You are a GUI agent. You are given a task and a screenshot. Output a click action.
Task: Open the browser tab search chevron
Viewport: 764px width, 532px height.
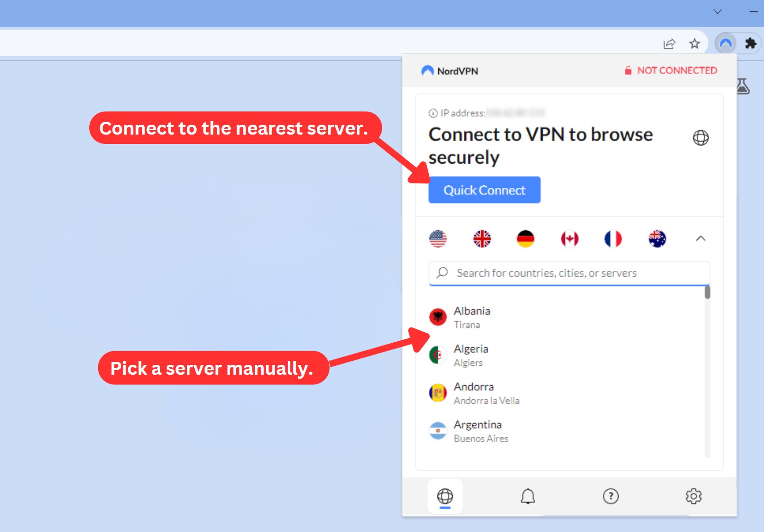[x=718, y=11]
